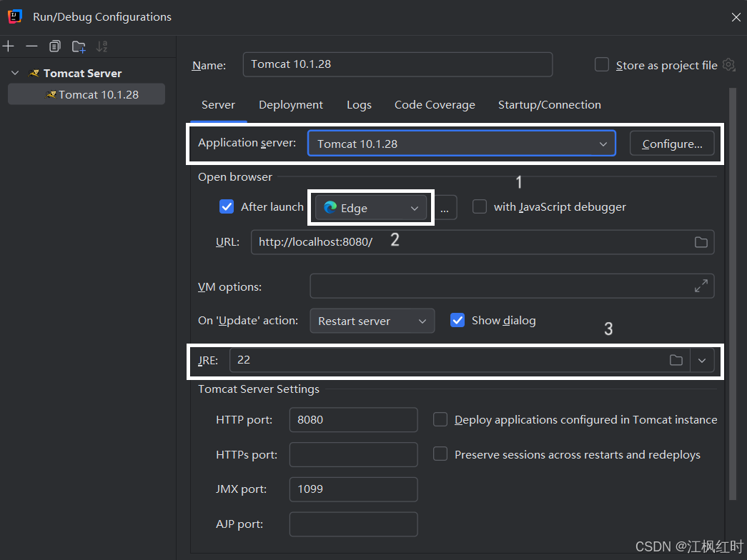Uncheck After launch option
Screen dimensions: 747x560
[x=227, y=206]
